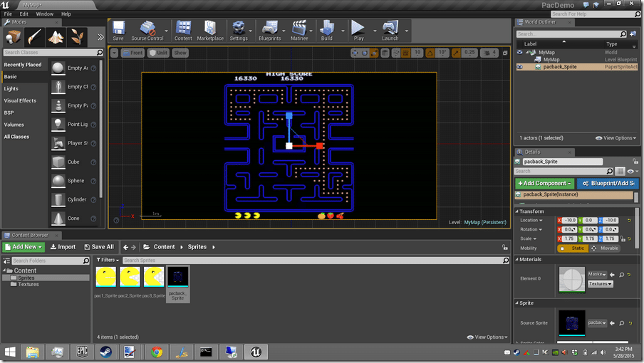This screenshot has height=363, width=644.
Task: Open scale snap value dropdown (0.25)
Action: coord(469,53)
